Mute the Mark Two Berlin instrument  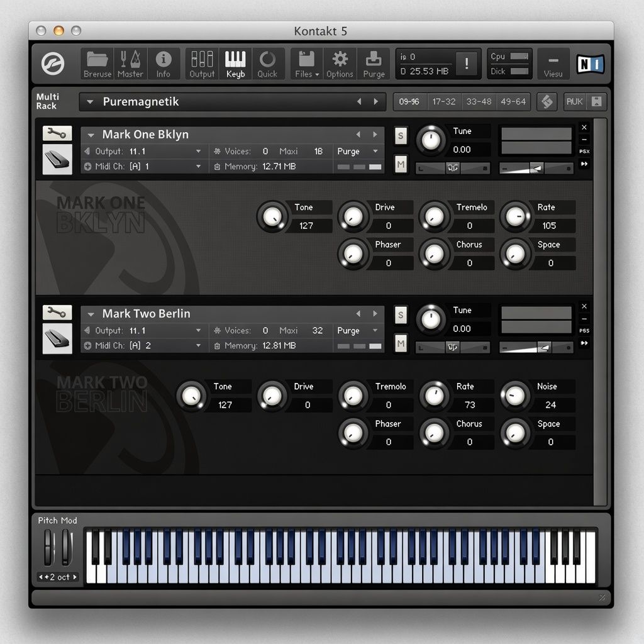401,344
